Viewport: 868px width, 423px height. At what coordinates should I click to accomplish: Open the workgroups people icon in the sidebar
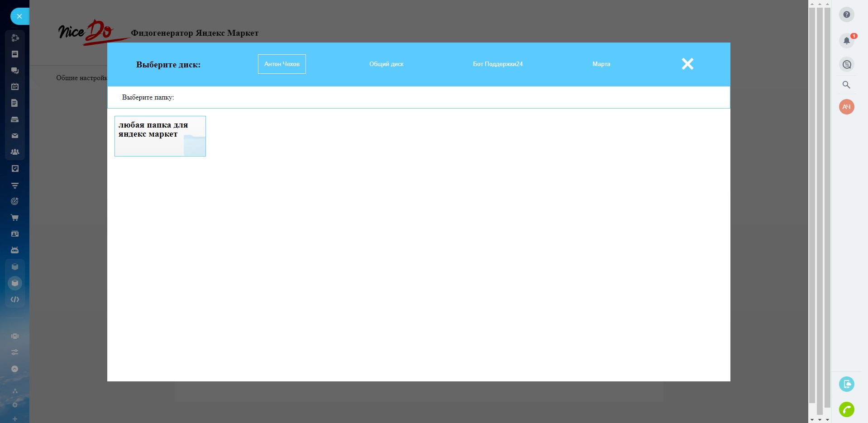tap(15, 152)
